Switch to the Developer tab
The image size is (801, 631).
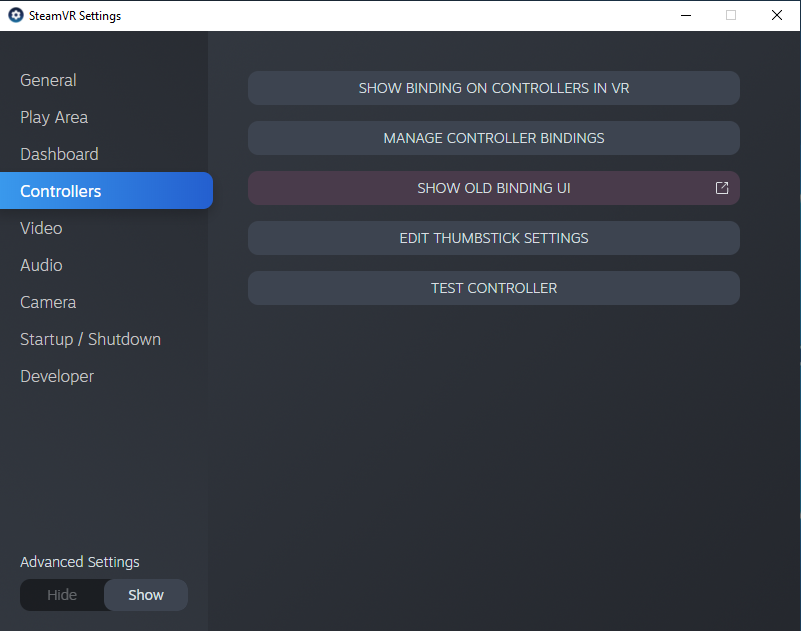coord(57,376)
